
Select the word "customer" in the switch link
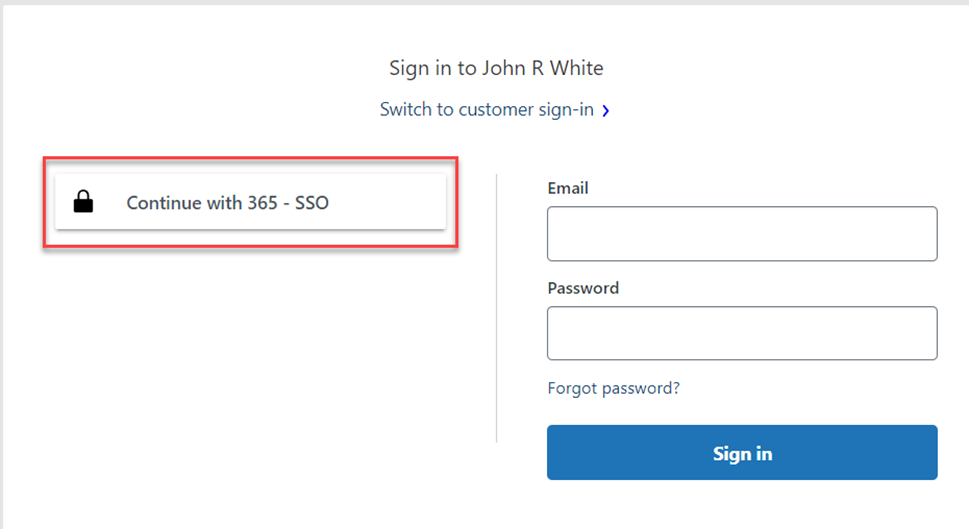tap(495, 110)
